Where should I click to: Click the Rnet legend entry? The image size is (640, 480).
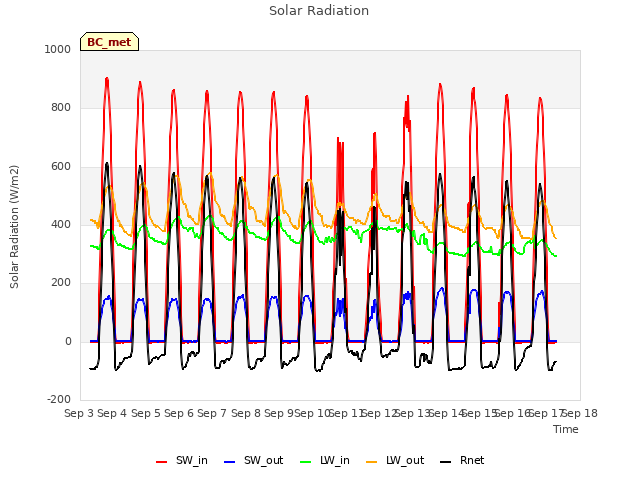pyautogui.click(x=462, y=461)
